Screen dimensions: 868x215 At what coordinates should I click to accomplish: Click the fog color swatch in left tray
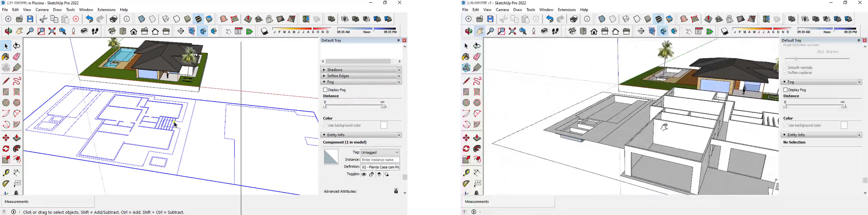coord(384,125)
